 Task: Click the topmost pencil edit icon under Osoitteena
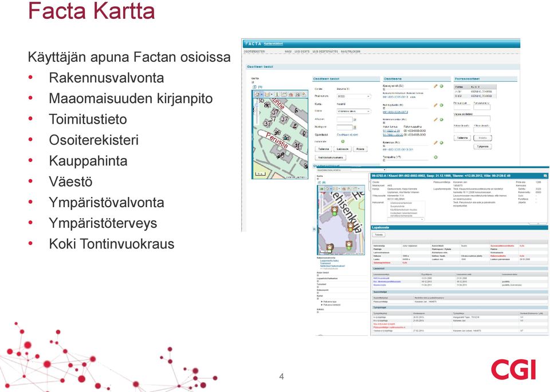pyautogui.click(x=435, y=86)
